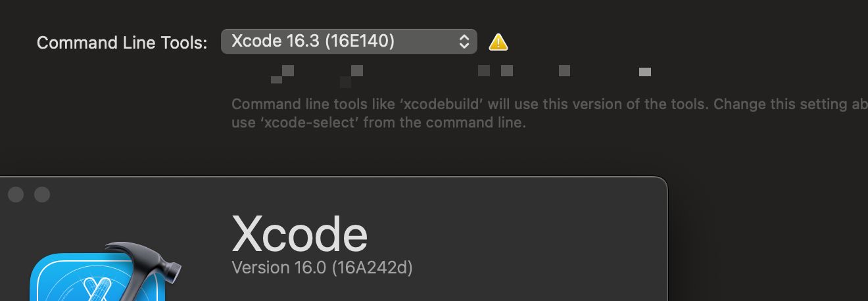Screen dimensions: 868x301
Task: Click the left gray window control button
Action: (16, 195)
